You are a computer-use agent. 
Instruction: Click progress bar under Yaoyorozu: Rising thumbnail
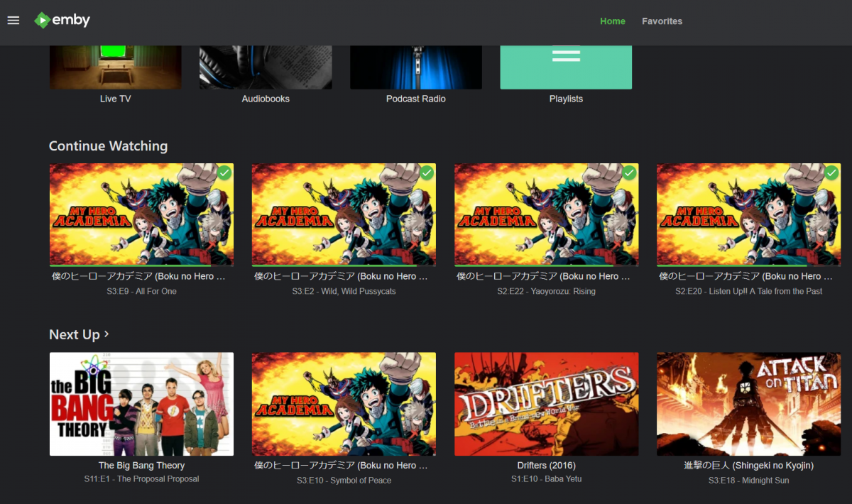[x=546, y=265]
